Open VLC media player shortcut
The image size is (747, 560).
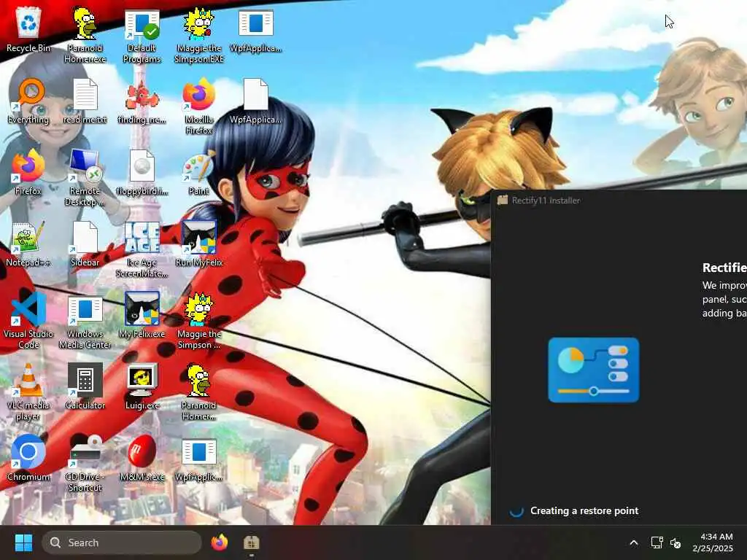pyautogui.click(x=28, y=392)
